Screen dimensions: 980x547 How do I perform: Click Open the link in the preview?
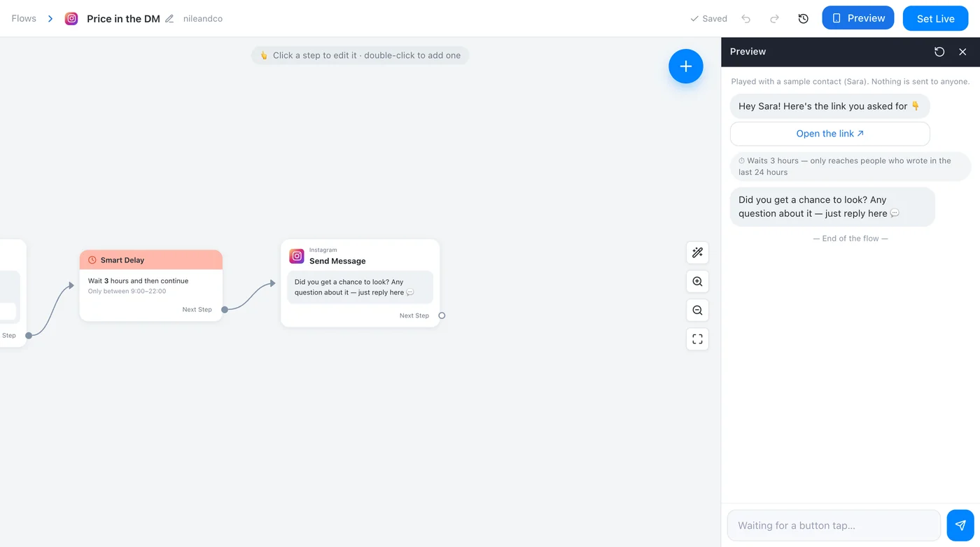830,134
